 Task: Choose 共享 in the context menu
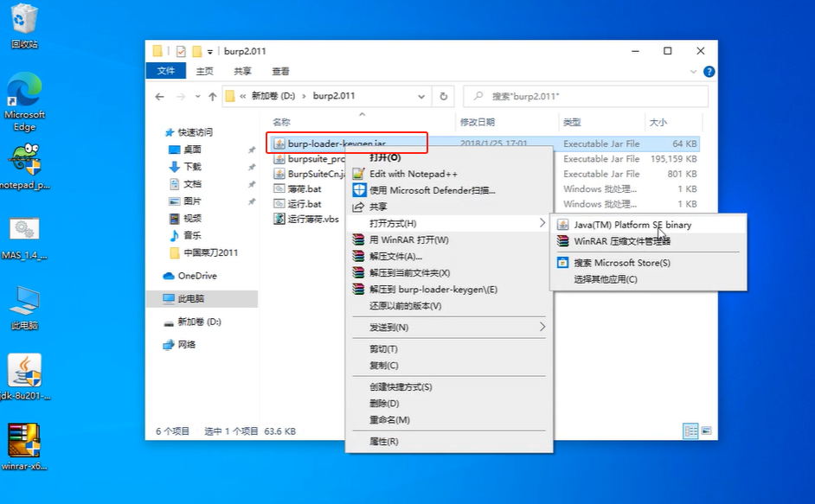click(449, 207)
